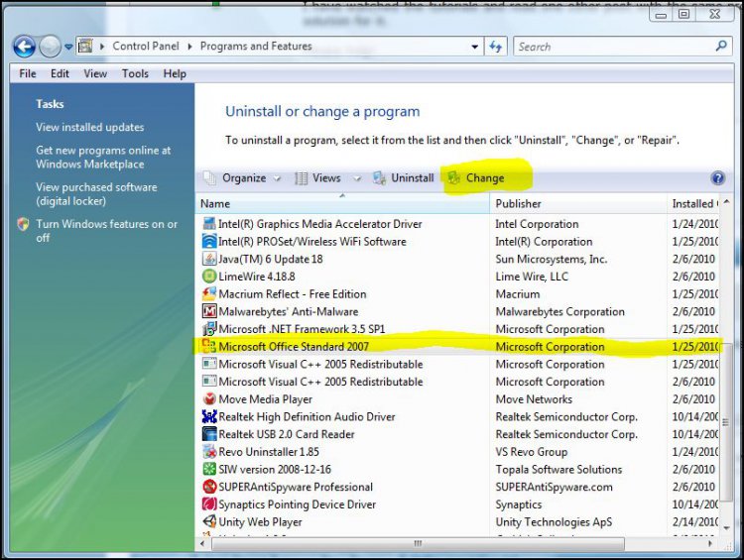Click the Forward navigation arrow button

pyautogui.click(x=50, y=47)
